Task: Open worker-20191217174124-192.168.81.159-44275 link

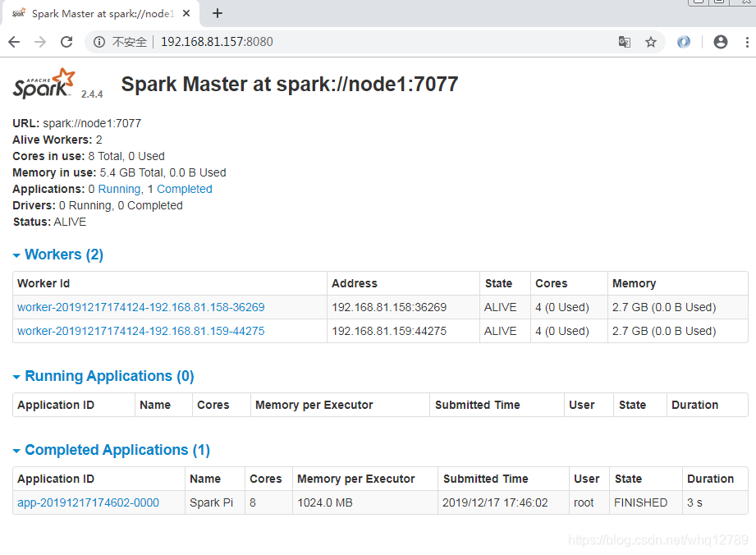Action: point(141,331)
